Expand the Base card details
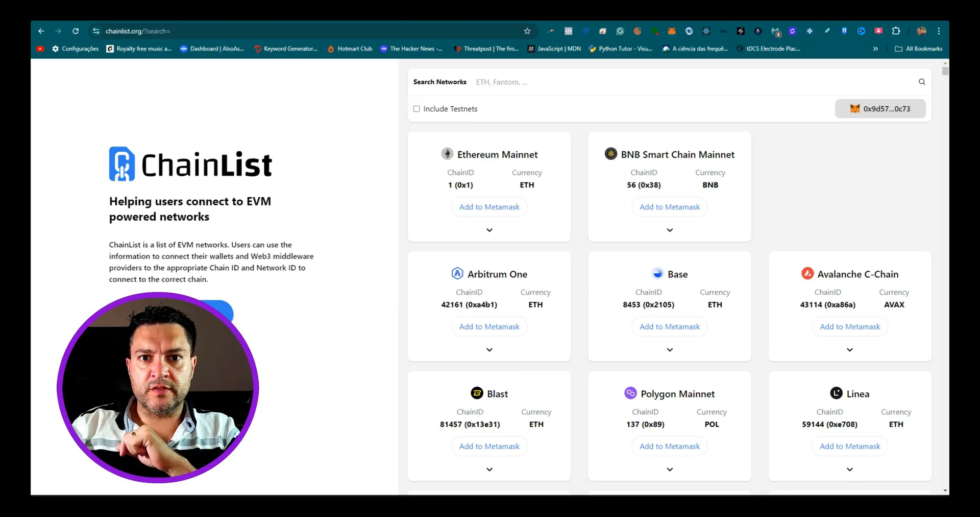Image resolution: width=980 pixels, height=517 pixels. point(670,350)
